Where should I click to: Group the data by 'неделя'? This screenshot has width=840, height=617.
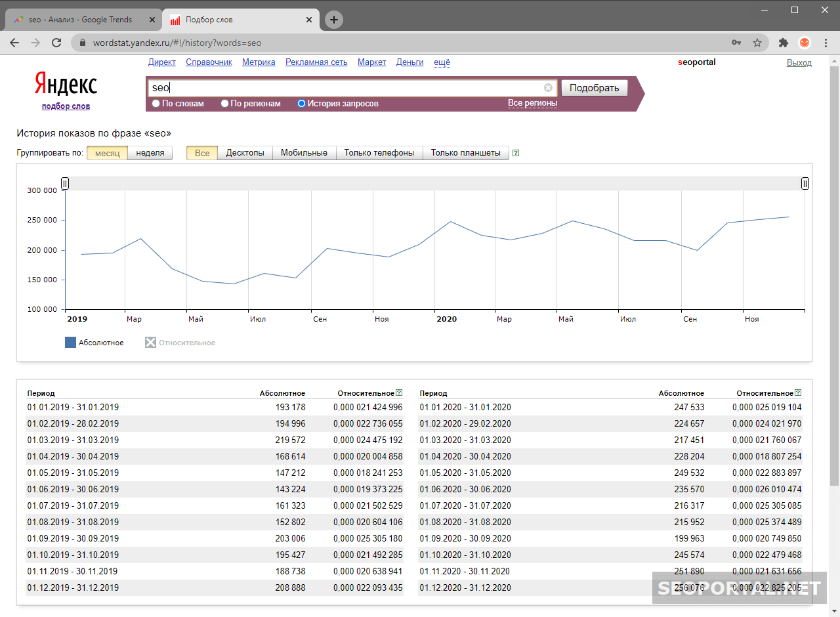tap(150, 153)
